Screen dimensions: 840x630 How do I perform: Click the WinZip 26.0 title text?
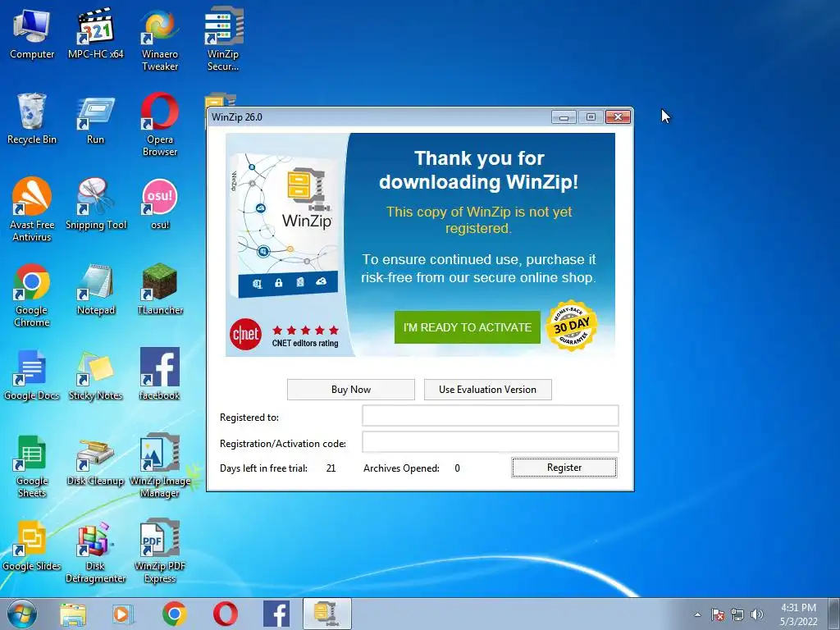point(237,117)
